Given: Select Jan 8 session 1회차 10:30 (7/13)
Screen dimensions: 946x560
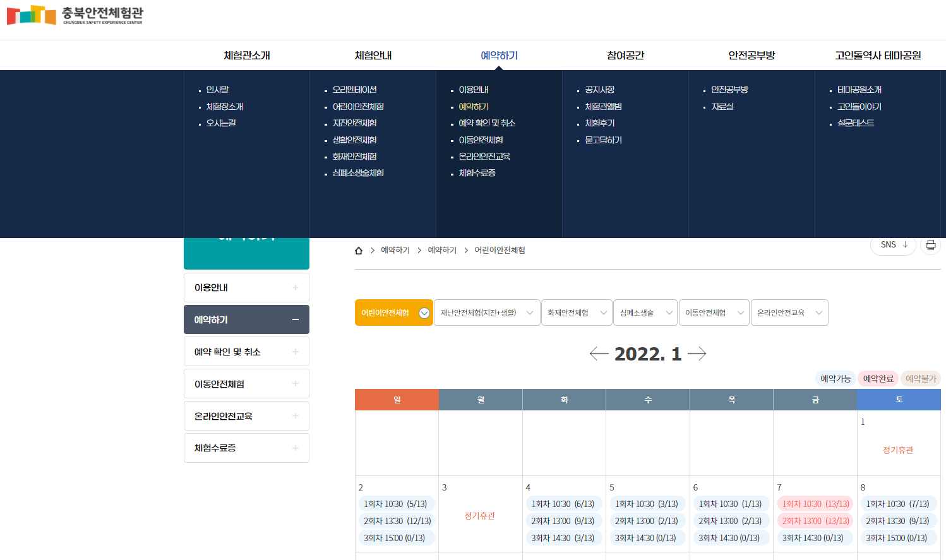Looking at the screenshot, I should click(898, 504).
